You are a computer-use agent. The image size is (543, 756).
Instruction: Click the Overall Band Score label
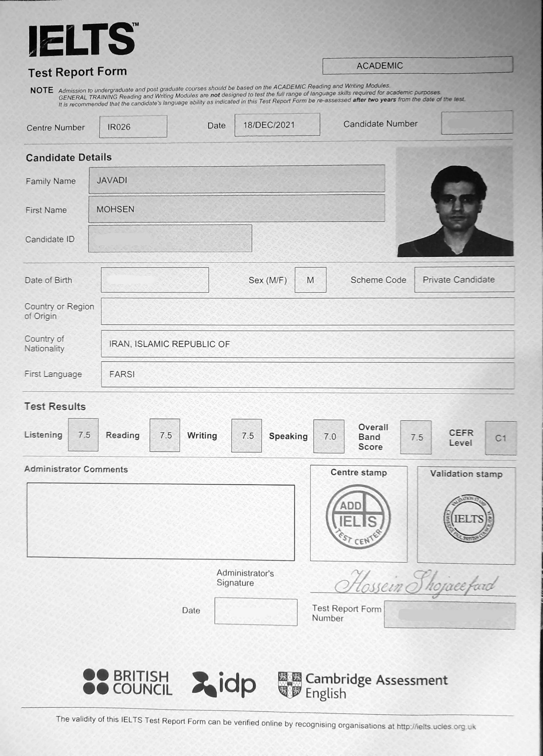(x=373, y=437)
